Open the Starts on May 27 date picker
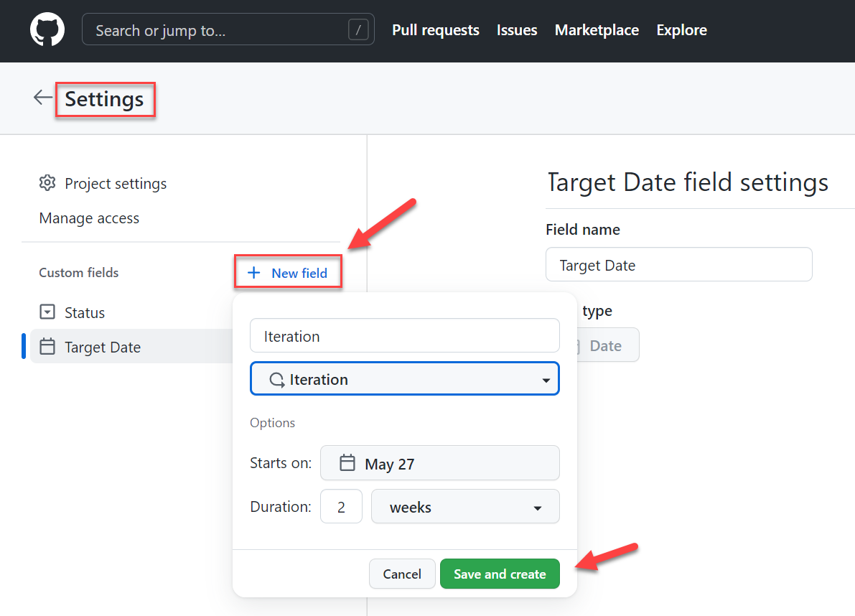855x616 pixels. tap(439, 463)
